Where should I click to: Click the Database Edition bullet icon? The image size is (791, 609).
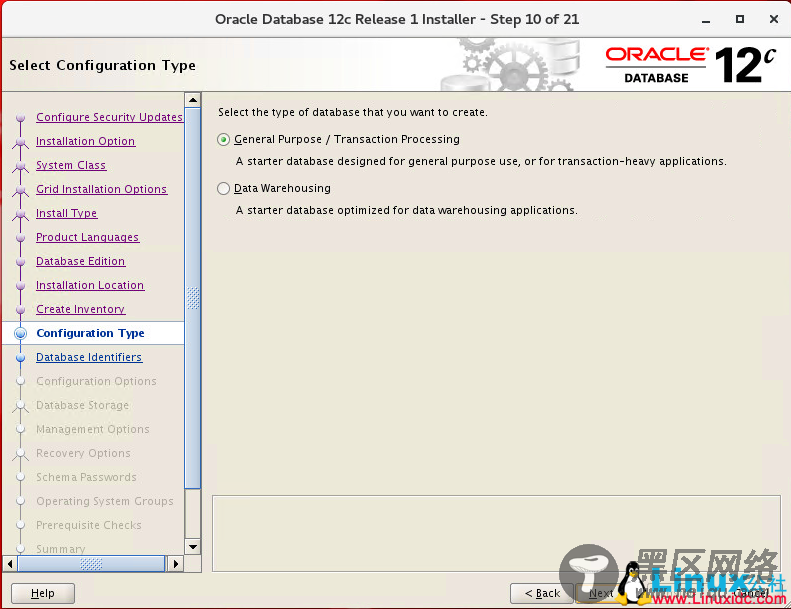[x=21, y=262]
